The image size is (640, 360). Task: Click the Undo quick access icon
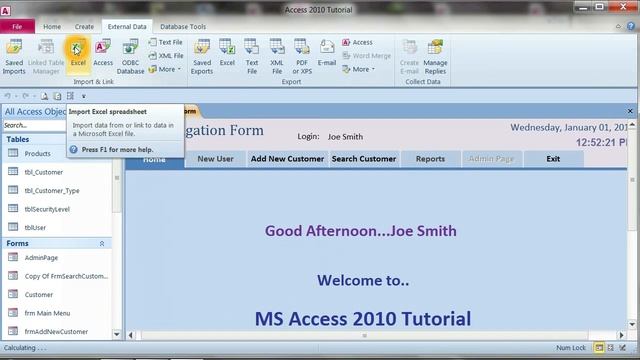pyautogui.click(x=7, y=96)
